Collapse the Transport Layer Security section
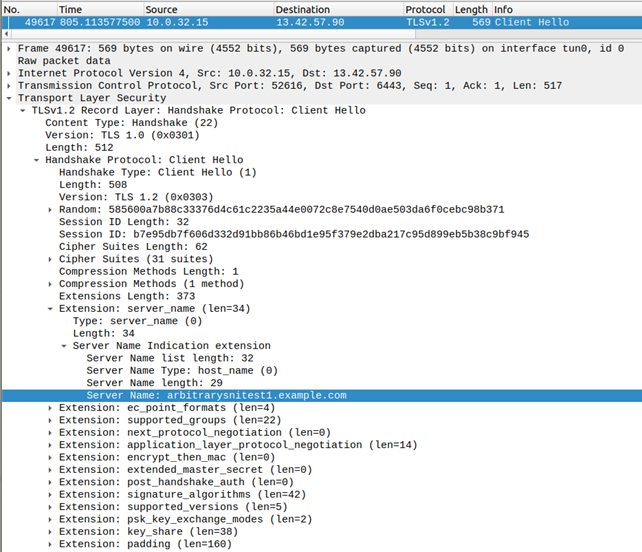This screenshot has height=552, width=642. tap(9, 98)
